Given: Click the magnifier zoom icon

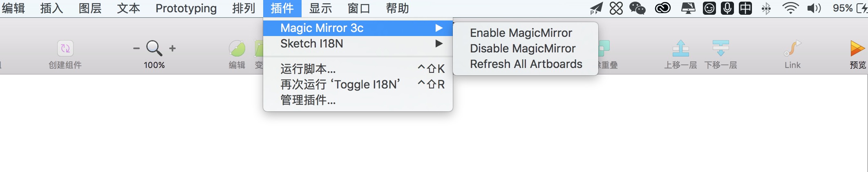Looking at the screenshot, I should point(154,48).
